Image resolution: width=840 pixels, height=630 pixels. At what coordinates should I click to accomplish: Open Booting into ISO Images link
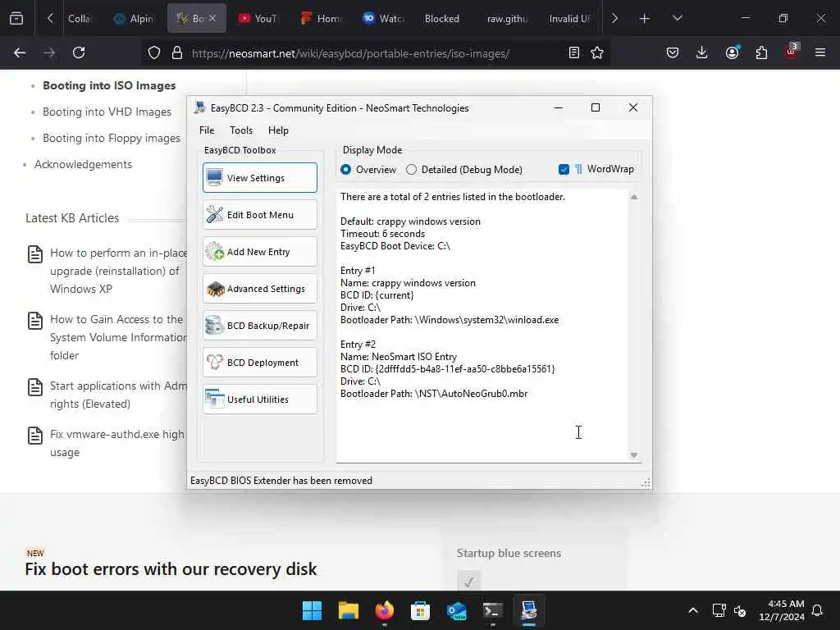click(109, 85)
